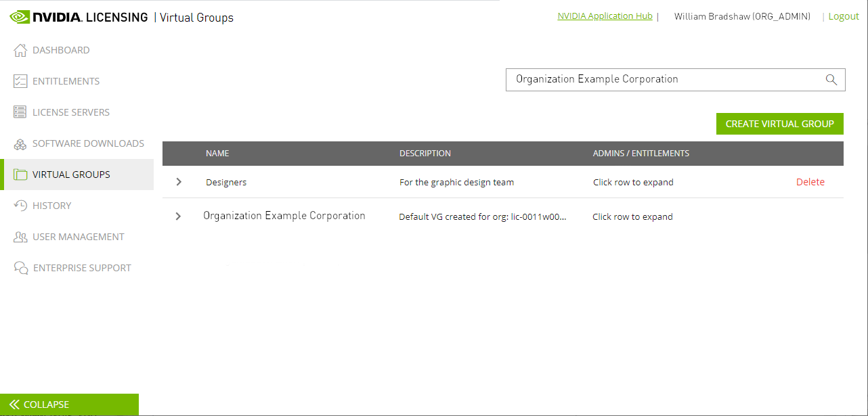The image size is (868, 416).
Task: Focus the virtual groups search field
Action: tap(664, 79)
